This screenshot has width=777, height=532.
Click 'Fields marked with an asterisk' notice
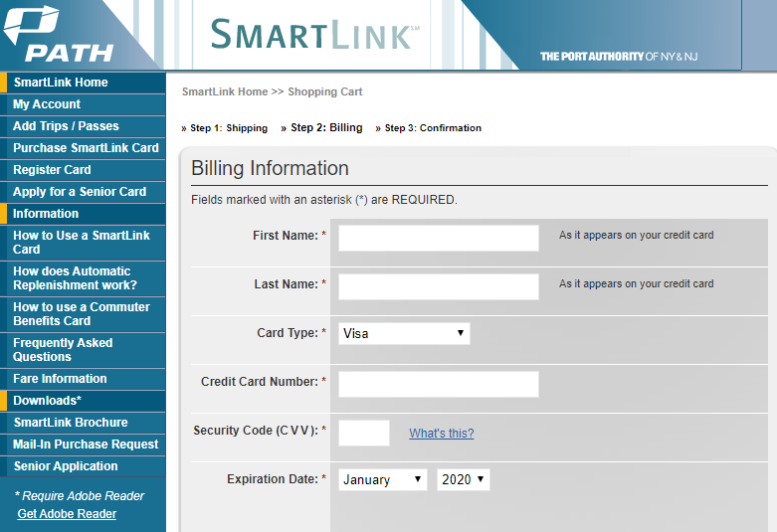point(324,200)
